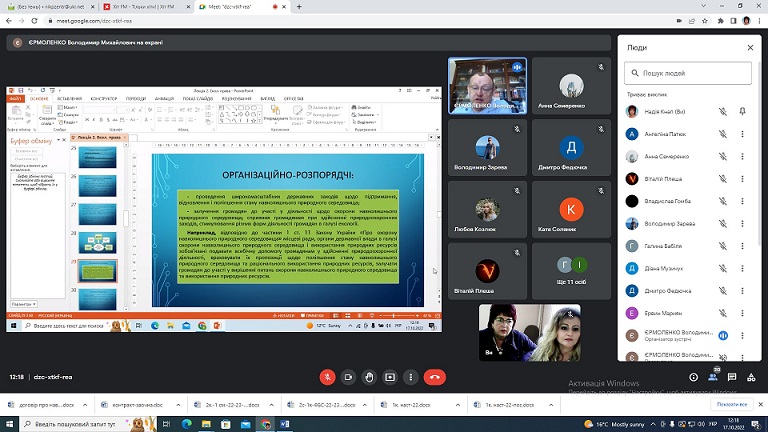
Task: Close the Люди side panel
Action: (x=750, y=48)
